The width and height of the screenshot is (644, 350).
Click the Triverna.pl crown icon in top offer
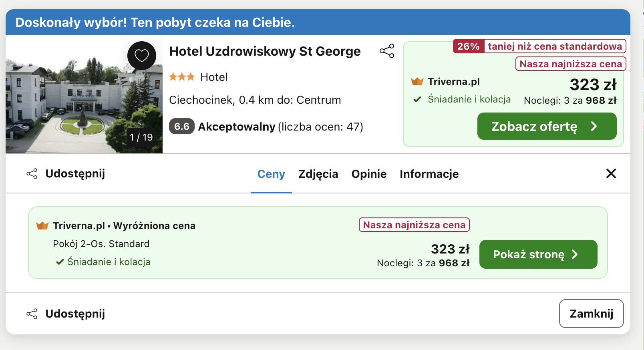pyautogui.click(x=417, y=81)
